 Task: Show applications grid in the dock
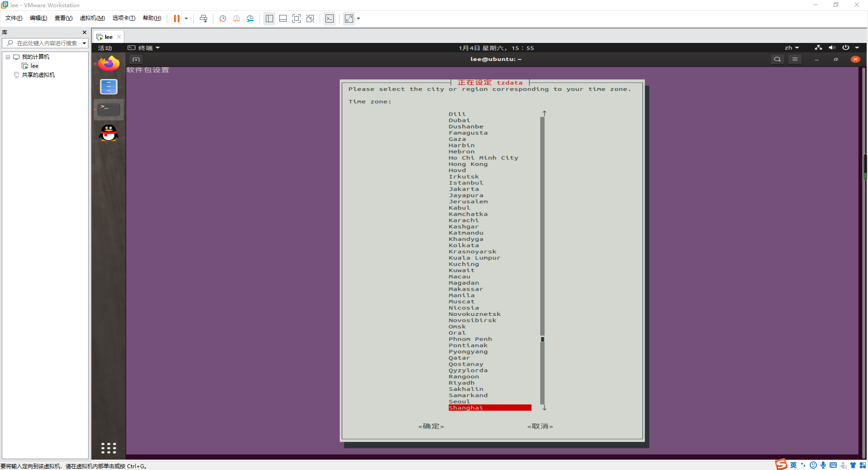click(x=108, y=448)
